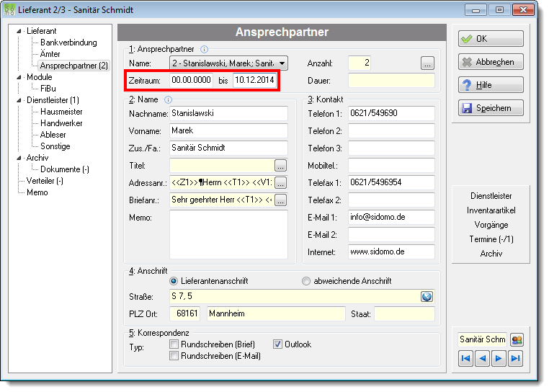Open the Inventarartikel link in side panel
549x392 pixels.
(x=491, y=210)
